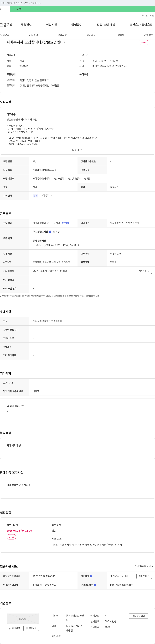This screenshot has width=155, height=644.
Task: Open the 기업 tab at top
Action: (x=19, y=9)
